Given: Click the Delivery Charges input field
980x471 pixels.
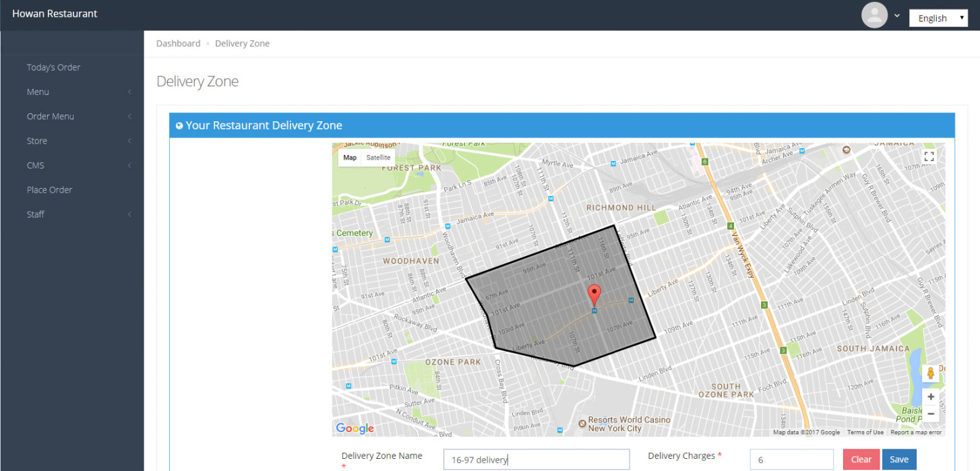Looking at the screenshot, I should click(x=792, y=460).
